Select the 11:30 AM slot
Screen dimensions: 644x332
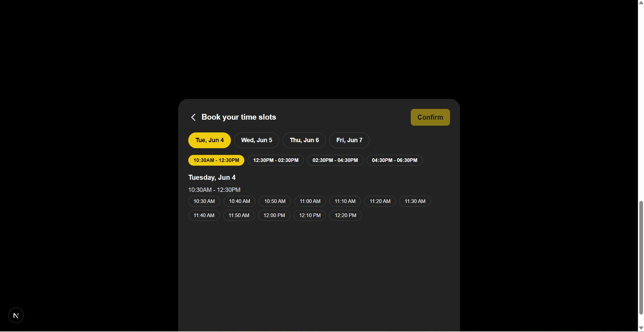(415, 201)
